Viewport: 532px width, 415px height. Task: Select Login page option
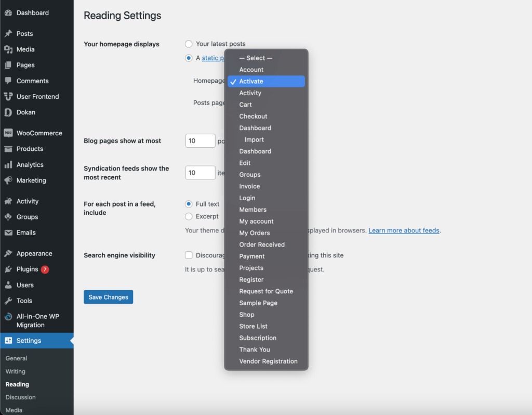(267, 198)
